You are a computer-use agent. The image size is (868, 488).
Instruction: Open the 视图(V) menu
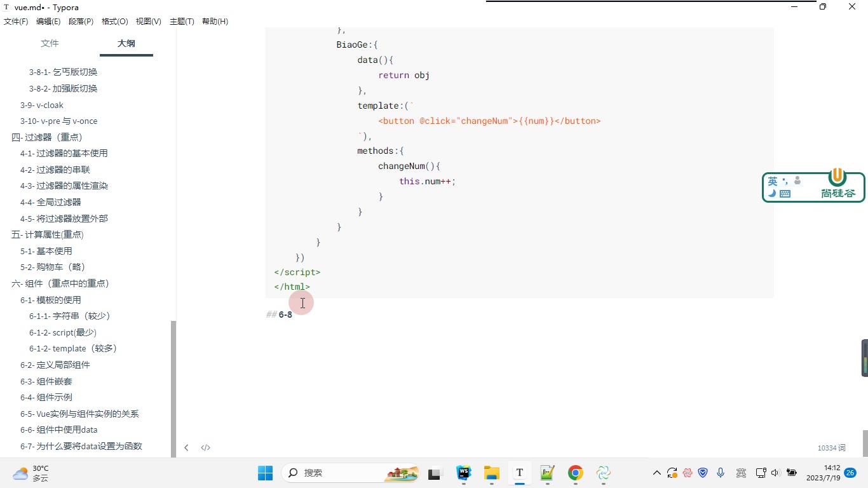pyautogui.click(x=149, y=22)
